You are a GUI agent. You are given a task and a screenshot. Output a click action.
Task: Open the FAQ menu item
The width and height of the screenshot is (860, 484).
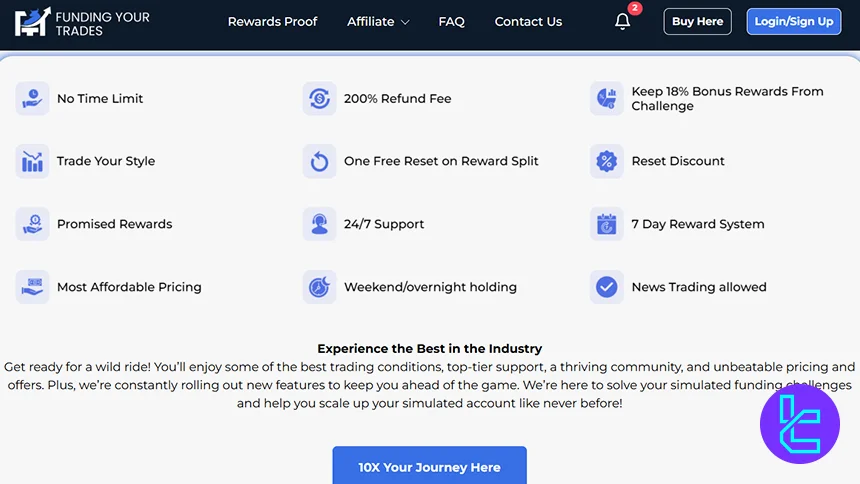click(451, 22)
